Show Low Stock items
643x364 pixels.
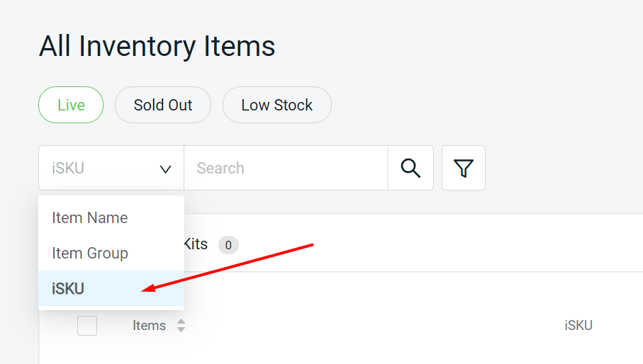click(276, 105)
